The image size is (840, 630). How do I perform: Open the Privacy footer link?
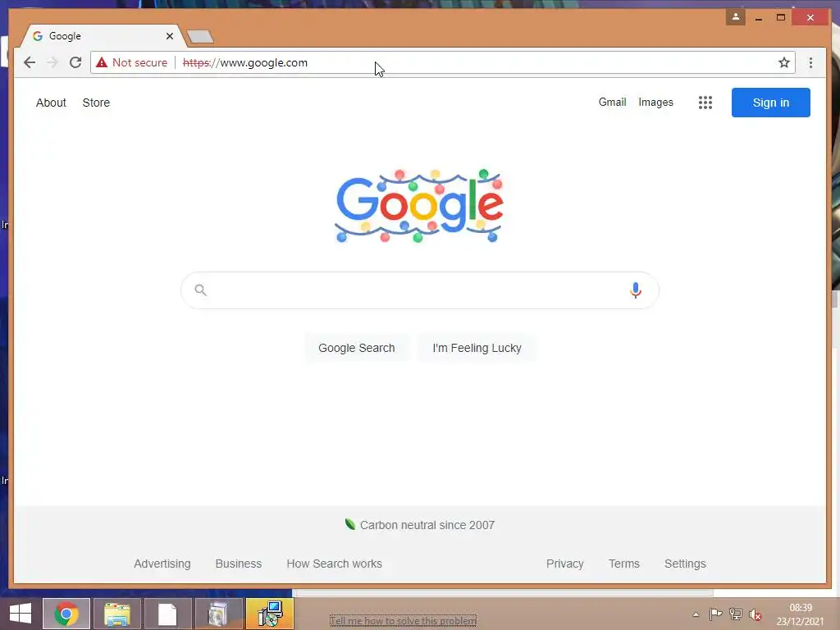[x=564, y=564]
